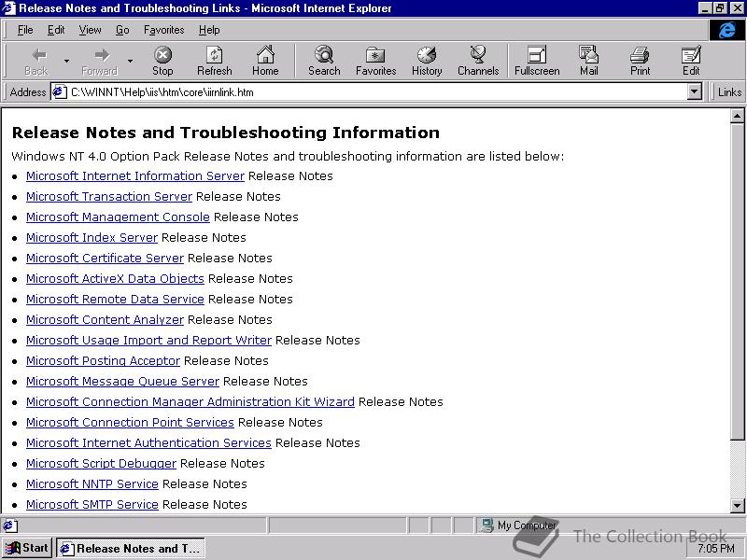Open Connection Manager Administration Kit Wizard link
The height and width of the screenshot is (560, 747).
pos(190,401)
